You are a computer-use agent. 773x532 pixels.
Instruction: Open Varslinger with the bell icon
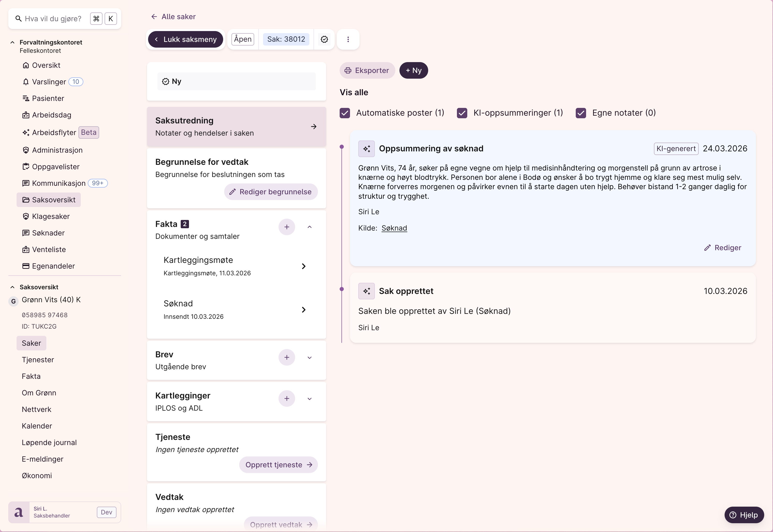tap(26, 82)
